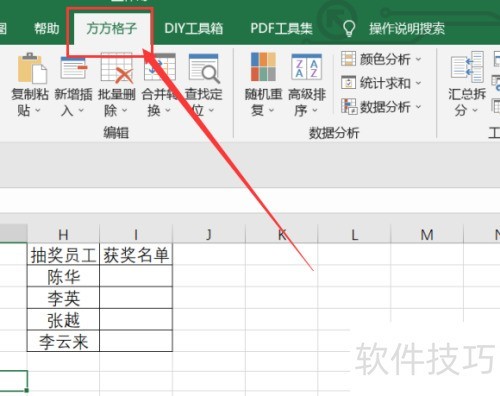500x396 pixels.
Task: Click the 随机重复 colored grid icon
Action: [x=263, y=67]
